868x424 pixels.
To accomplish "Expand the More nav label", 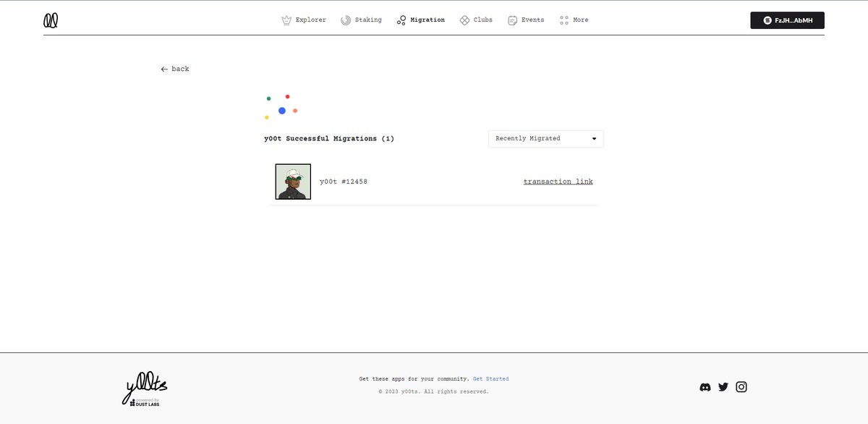I will pos(581,20).
